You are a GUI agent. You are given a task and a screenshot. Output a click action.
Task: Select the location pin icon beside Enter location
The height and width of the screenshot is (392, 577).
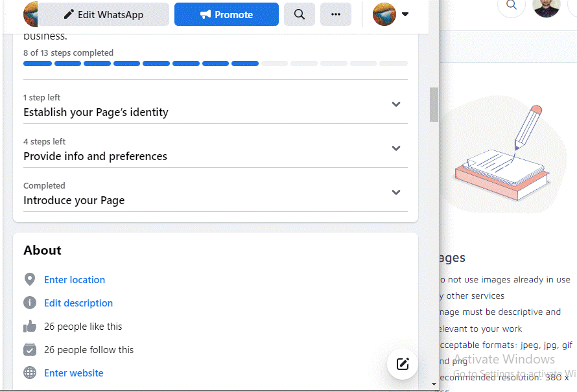point(29,279)
